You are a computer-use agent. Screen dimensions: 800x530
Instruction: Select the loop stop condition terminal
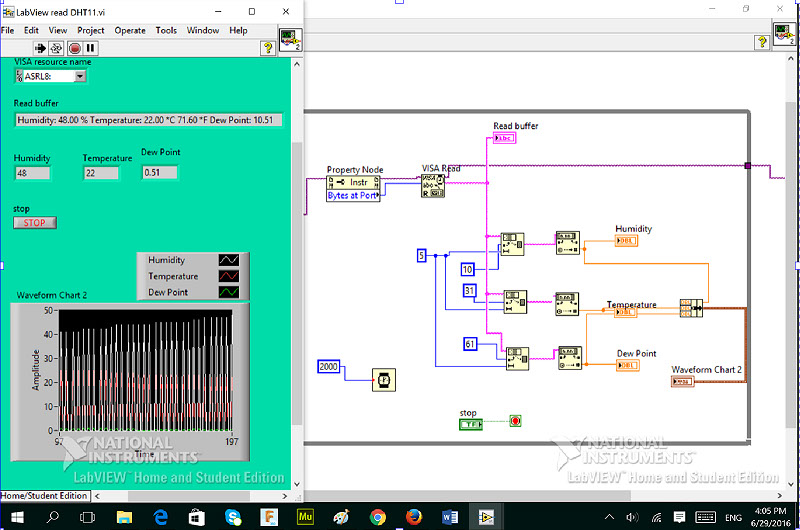[515, 421]
